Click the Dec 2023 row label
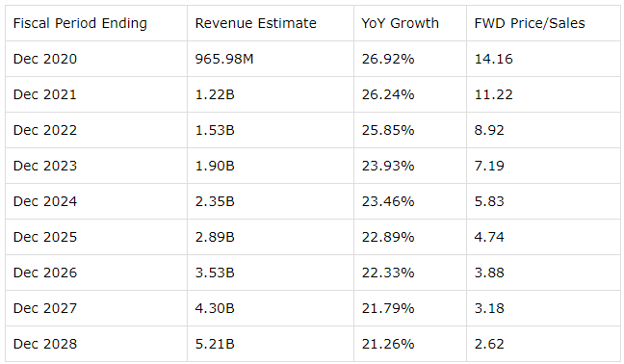624x364 pixels. coord(45,166)
